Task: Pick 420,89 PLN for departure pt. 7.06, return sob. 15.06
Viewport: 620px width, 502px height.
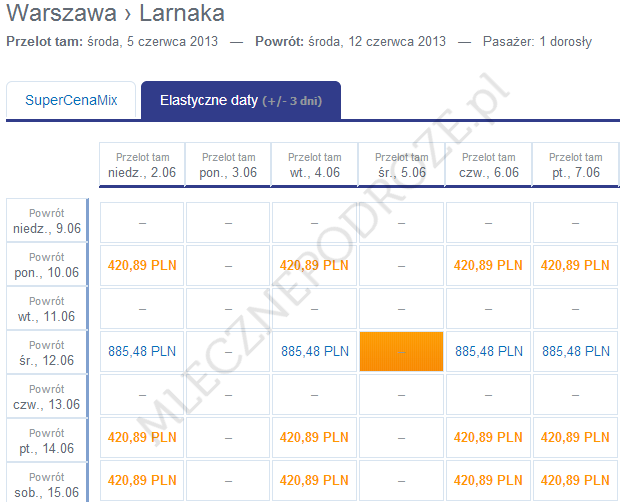Action: (574, 480)
